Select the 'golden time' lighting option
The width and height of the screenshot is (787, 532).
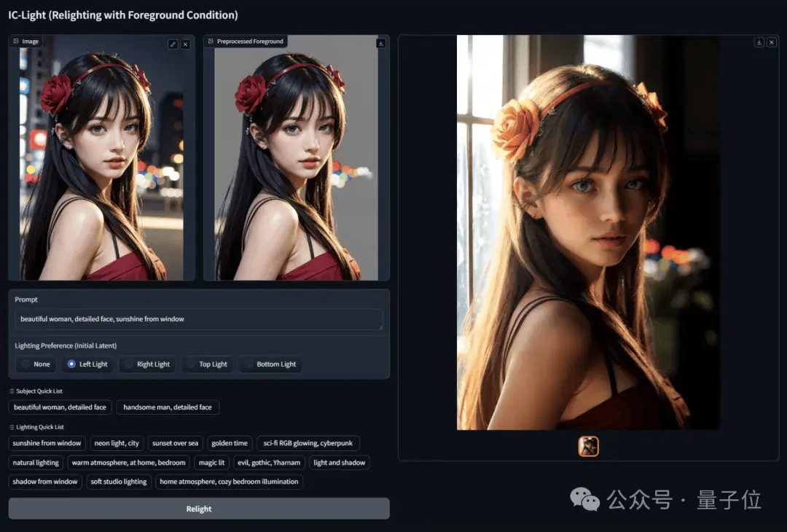230,443
